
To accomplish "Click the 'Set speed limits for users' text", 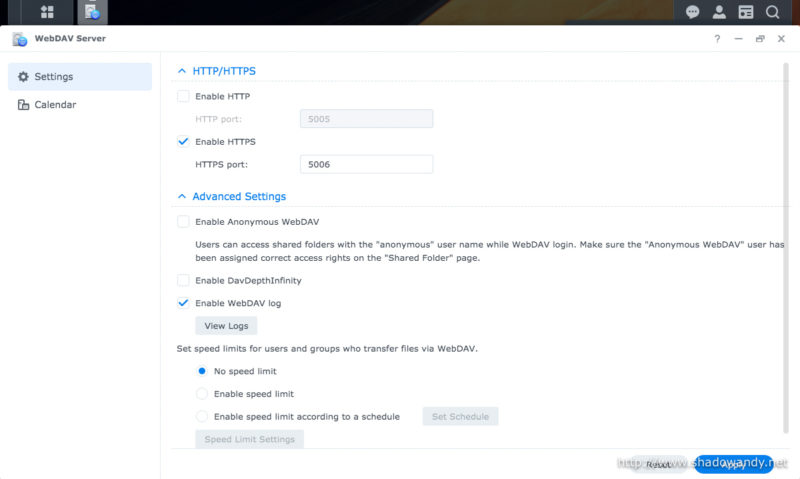I will click(327, 349).
